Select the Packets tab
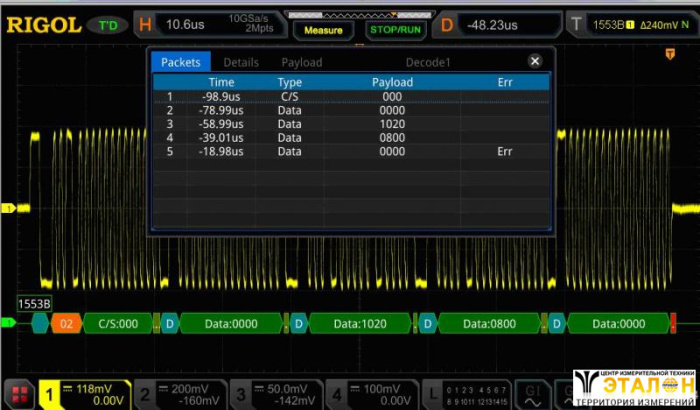 pos(181,62)
